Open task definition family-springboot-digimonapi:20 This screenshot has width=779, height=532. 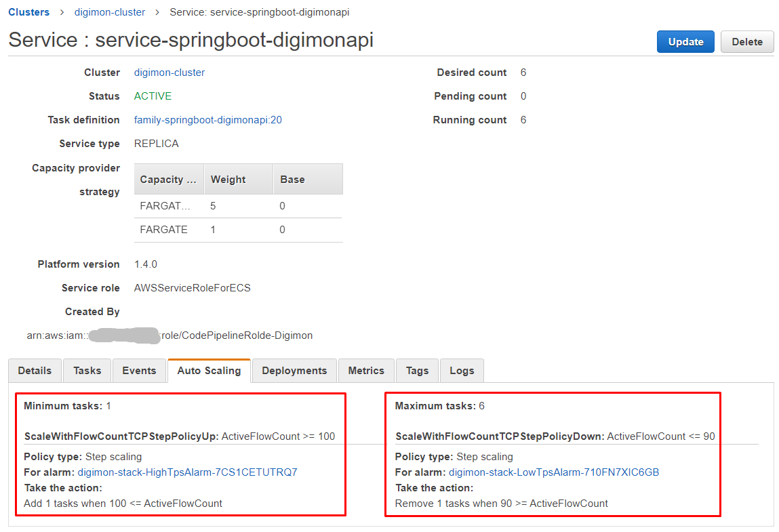point(207,119)
